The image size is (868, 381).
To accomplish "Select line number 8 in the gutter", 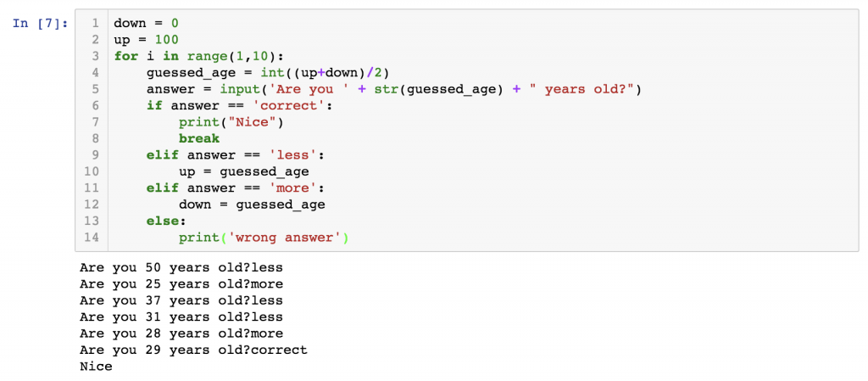I will 96,138.
